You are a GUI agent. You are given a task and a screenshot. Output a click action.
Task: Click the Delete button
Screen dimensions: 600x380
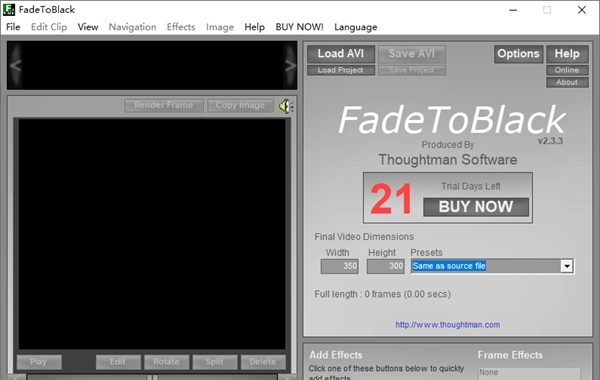263,362
